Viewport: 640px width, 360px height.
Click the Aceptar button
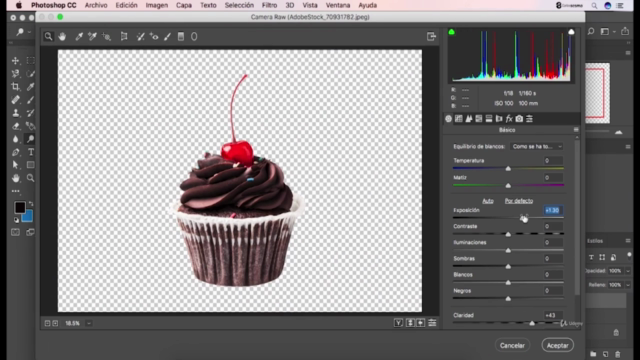(558, 345)
